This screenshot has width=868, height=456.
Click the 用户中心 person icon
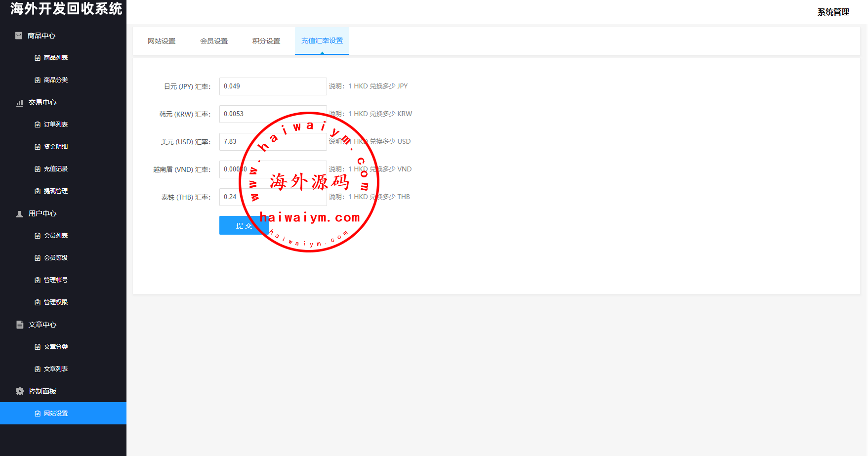[20, 214]
